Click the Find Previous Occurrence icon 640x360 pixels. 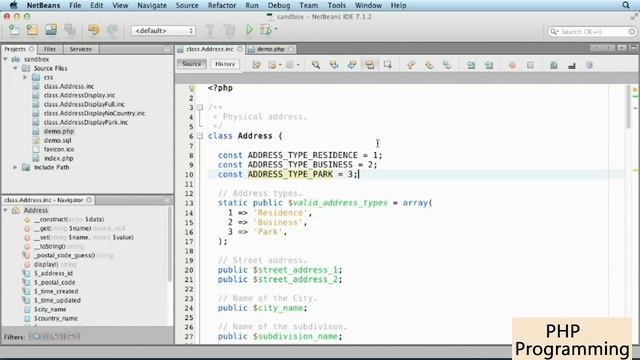click(x=334, y=65)
